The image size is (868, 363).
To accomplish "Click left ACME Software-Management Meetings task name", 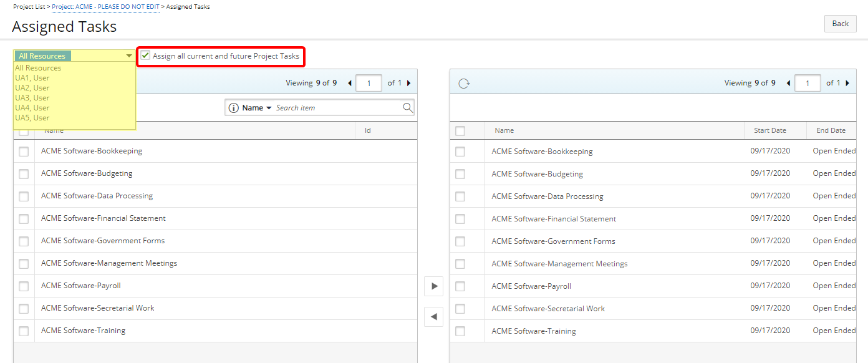I will coord(109,263).
